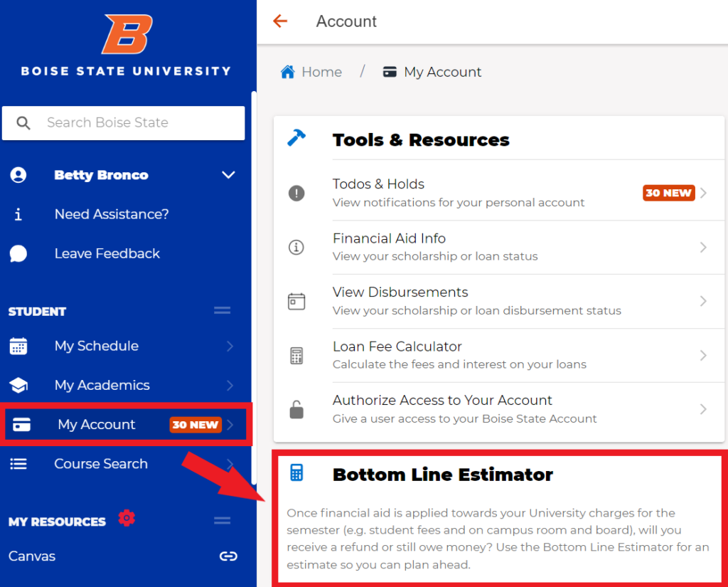Click the orange back arrow

(x=280, y=21)
